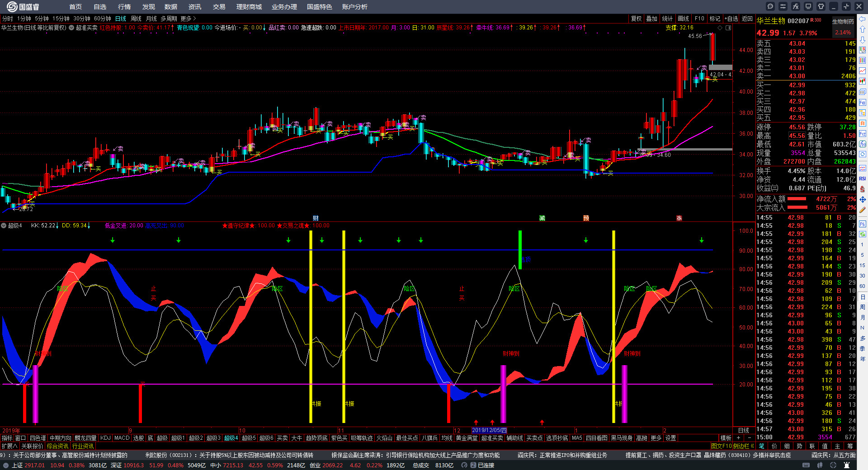Image resolution: width=868 pixels, height=470 pixels.
Task: Select the MACD indicator tab
Action: 122,437
